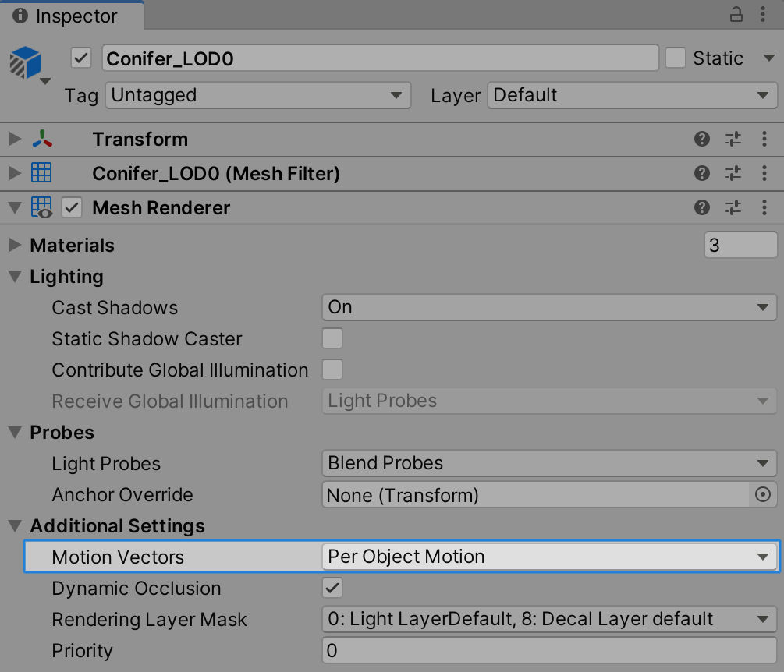Open the Inspector panel three-dot menu

click(764, 15)
